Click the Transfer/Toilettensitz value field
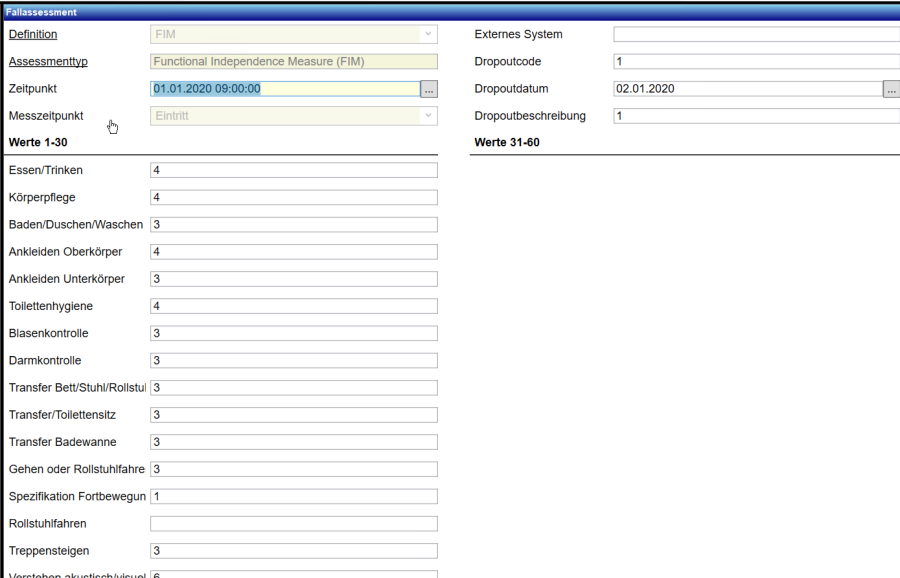The height and width of the screenshot is (578, 900). (x=294, y=415)
